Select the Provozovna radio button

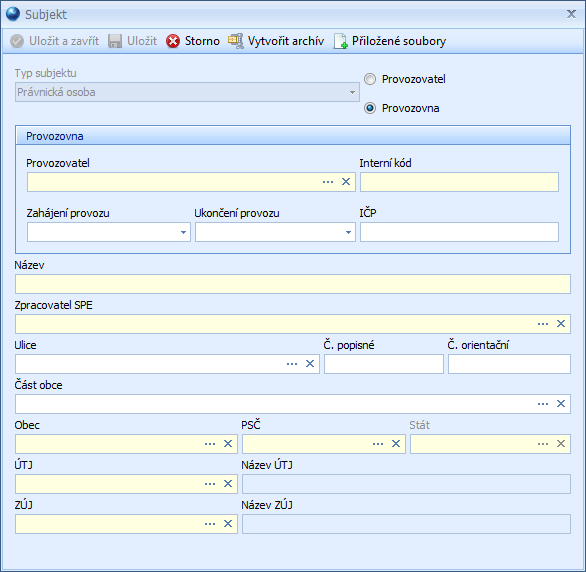pos(370,108)
